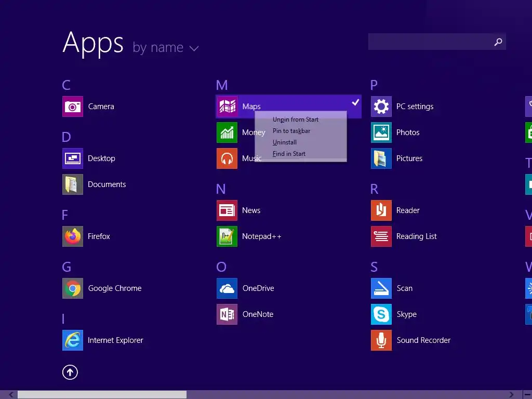Click the letter S group header
This screenshot has height=399, width=532.
[374, 267]
